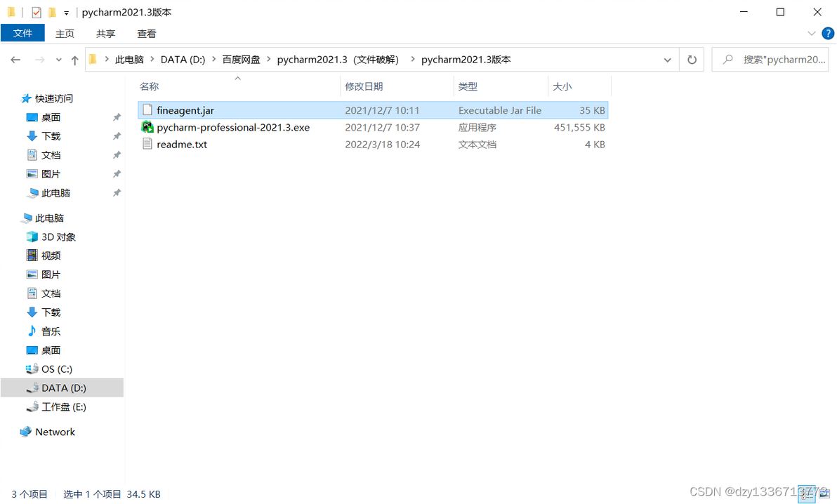The width and height of the screenshot is (837, 504).
Task: Open pinned 文档 under 快速访问
Action: (51, 155)
